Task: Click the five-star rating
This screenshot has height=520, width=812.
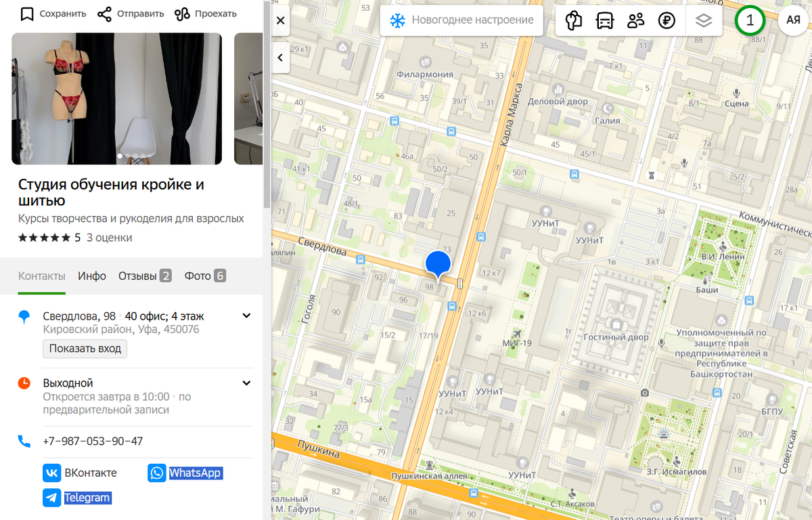Action: tap(45, 238)
